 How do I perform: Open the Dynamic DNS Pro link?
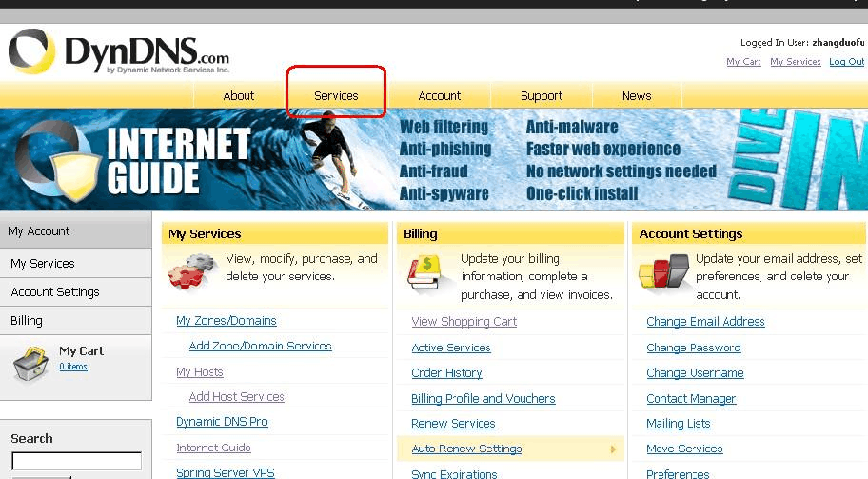(x=222, y=422)
